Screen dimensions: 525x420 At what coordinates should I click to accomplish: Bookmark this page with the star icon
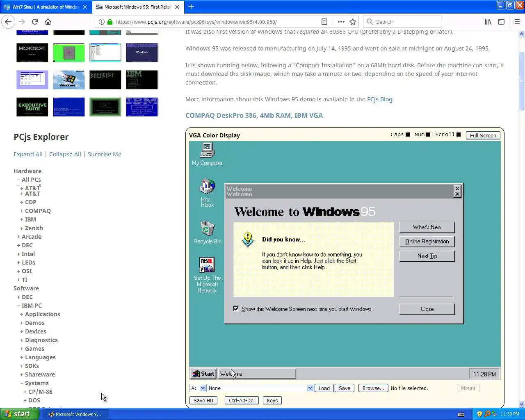[x=353, y=22]
